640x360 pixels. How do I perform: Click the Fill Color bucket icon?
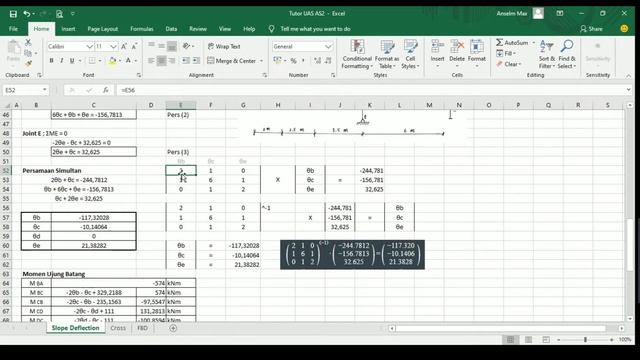click(112, 61)
